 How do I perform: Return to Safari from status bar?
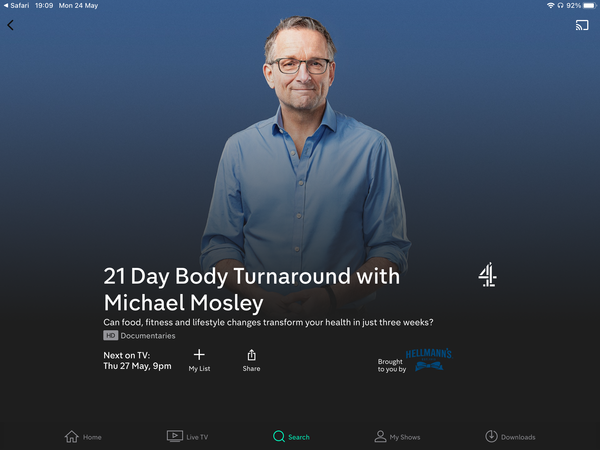point(16,5)
